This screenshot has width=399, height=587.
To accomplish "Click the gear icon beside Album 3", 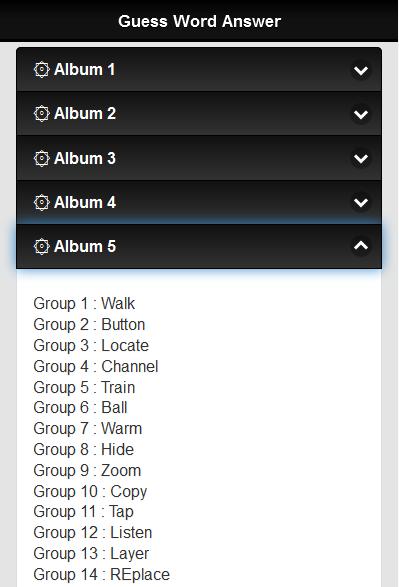I will (42, 158).
